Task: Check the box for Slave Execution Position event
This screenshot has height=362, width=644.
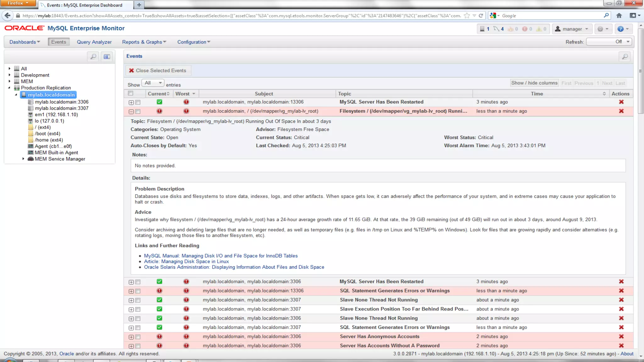Action: [138, 309]
